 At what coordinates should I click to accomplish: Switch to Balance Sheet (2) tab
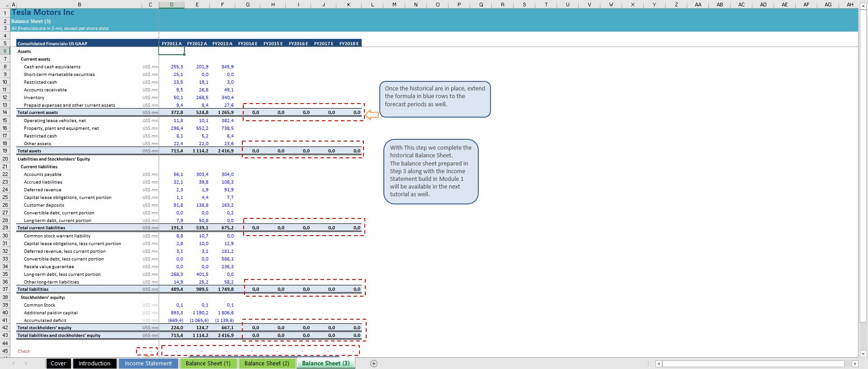coord(267,364)
